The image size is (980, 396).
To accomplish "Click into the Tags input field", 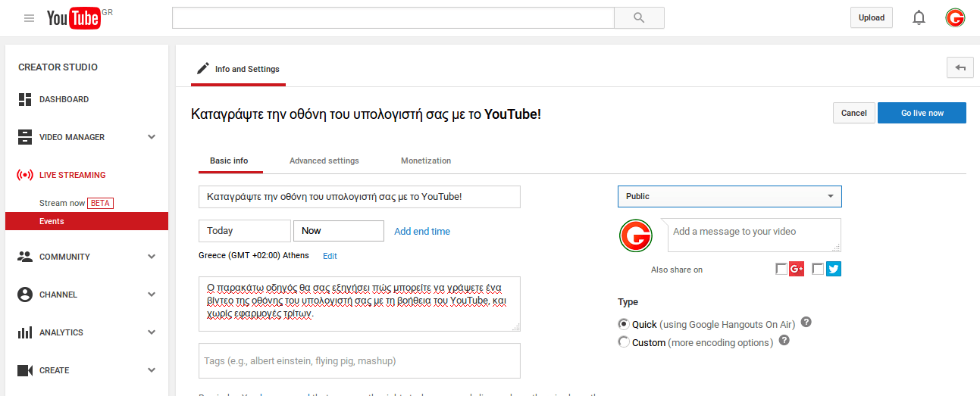I will (359, 361).
